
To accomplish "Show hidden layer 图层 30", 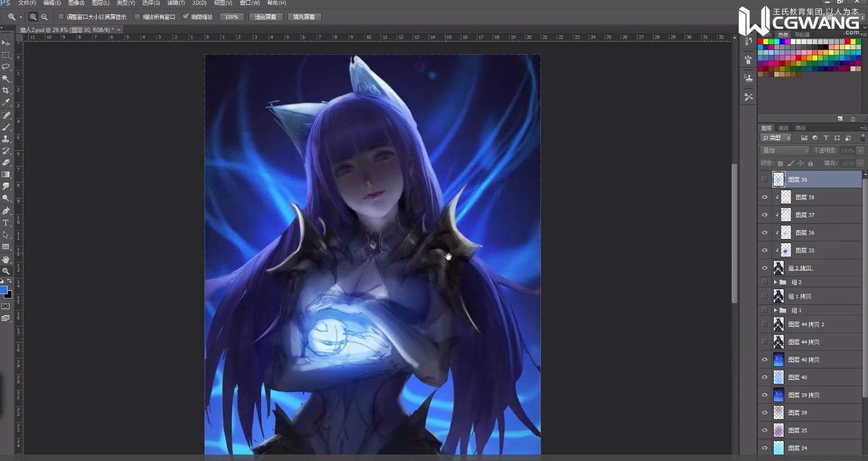I will pos(764,180).
